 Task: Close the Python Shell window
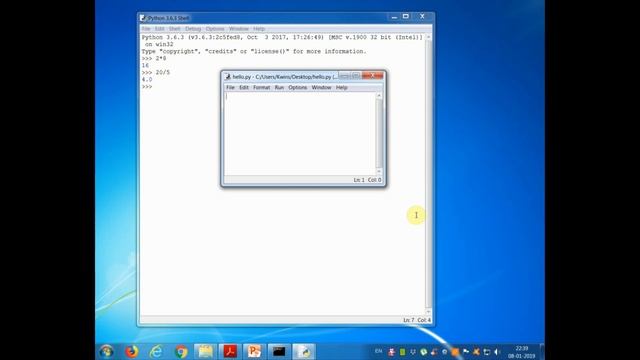coord(422,16)
